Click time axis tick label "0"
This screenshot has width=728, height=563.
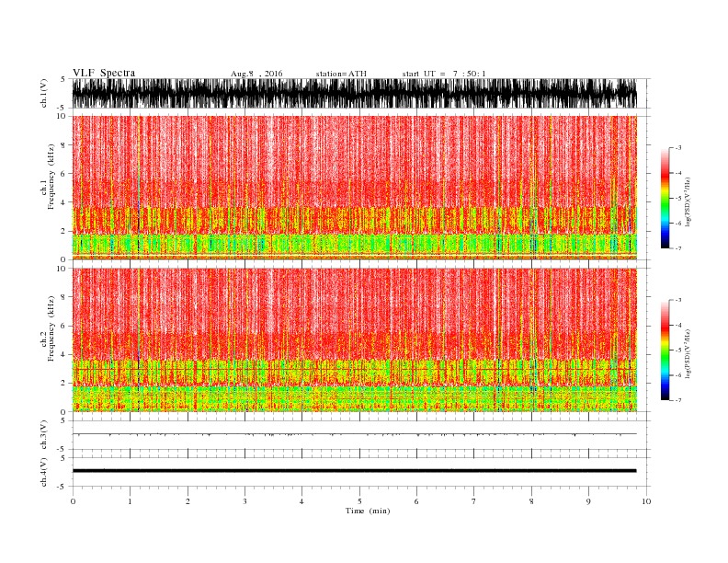click(x=73, y=501)
